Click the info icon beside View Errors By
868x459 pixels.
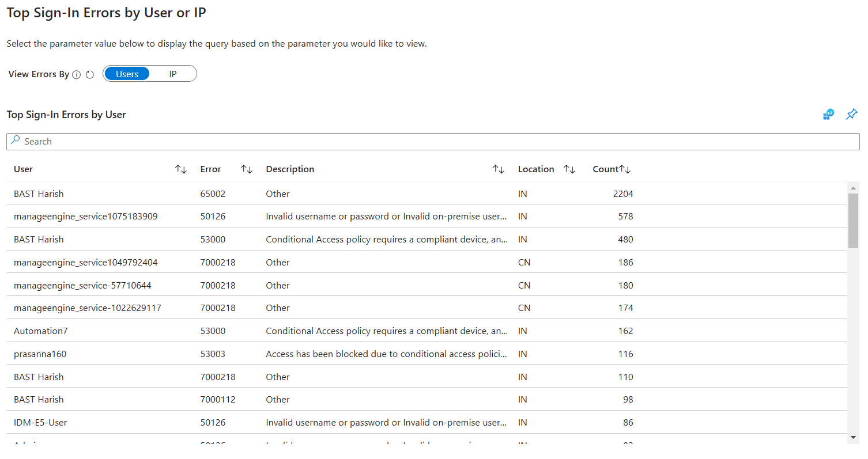(x=77, y=75)
